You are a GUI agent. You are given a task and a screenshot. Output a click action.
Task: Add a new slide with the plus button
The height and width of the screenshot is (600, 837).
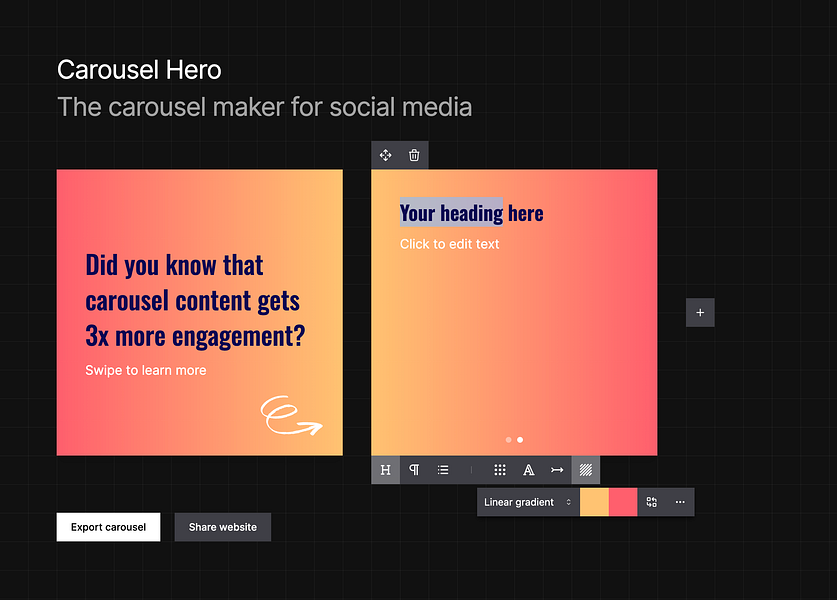tap(700, 312)
